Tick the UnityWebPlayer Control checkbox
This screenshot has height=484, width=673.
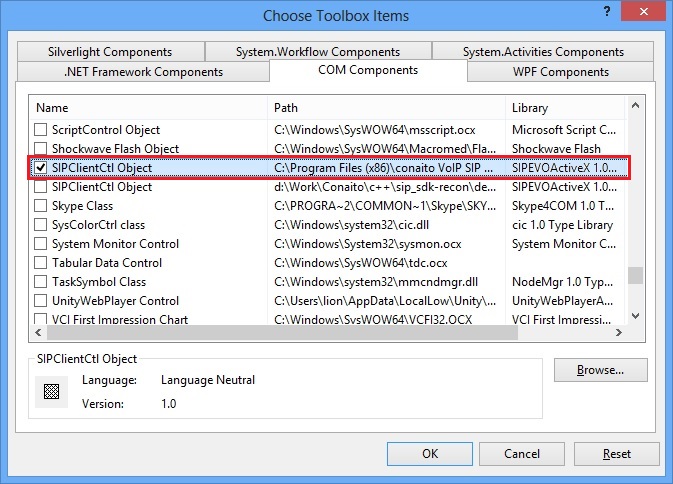point(40,301)
